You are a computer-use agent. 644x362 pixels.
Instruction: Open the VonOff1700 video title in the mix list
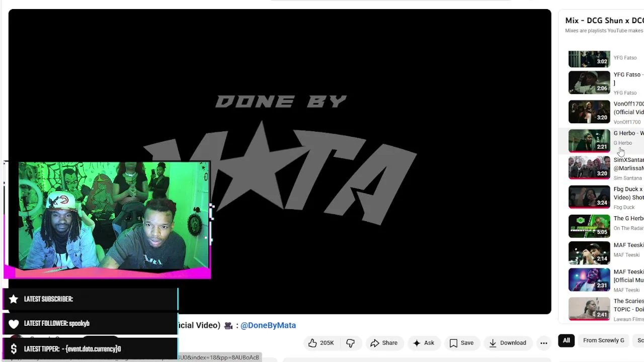tap(628, 108)
